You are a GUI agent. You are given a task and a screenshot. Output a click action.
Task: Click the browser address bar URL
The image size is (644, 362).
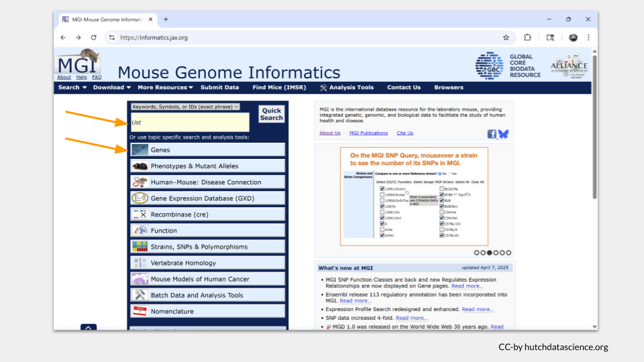[154, 38]
